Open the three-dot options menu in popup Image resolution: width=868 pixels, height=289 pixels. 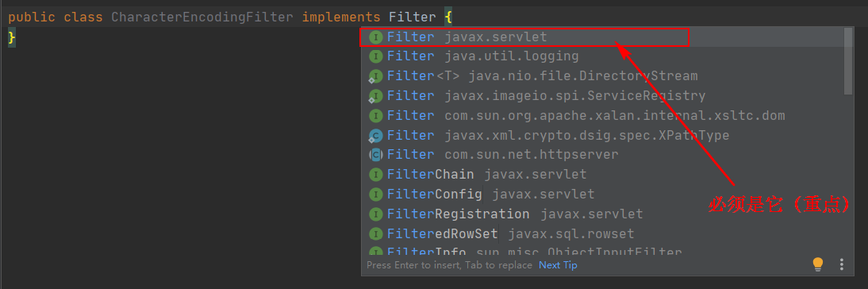tap(842, 264)
